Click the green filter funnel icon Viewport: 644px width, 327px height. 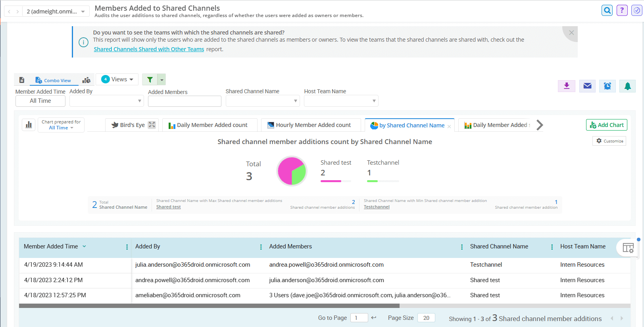150,80
